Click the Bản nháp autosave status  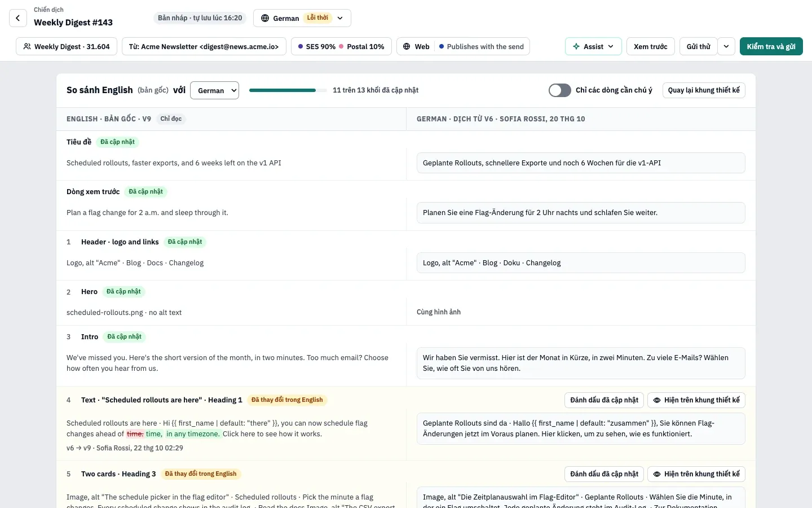click(x=200, y=18)
